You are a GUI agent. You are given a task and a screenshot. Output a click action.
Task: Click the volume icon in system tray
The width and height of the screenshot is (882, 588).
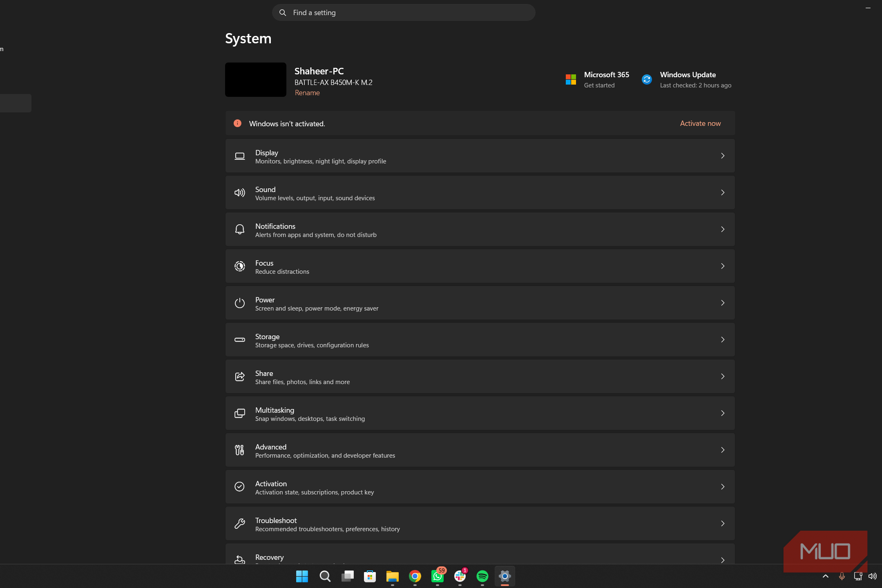click(873, 576)
